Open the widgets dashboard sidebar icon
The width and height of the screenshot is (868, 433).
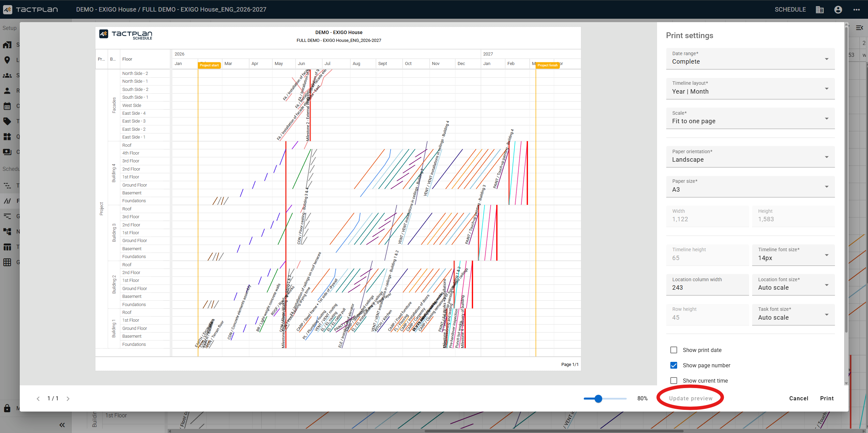click(x=7, y=137)
